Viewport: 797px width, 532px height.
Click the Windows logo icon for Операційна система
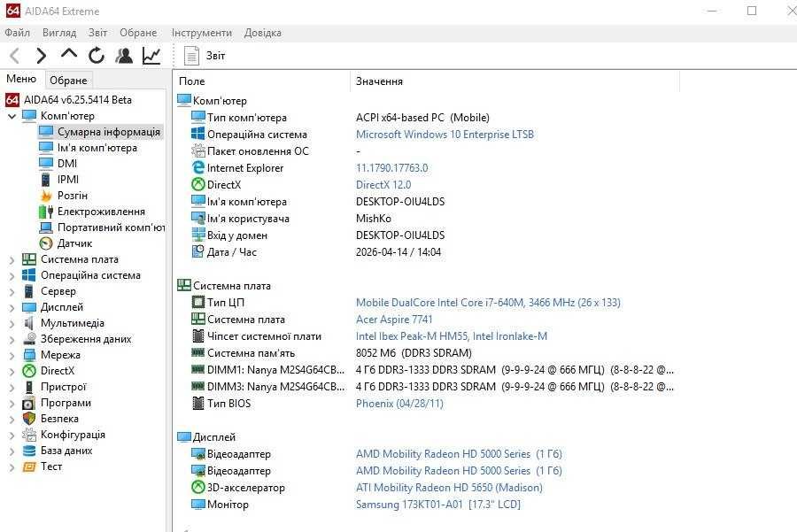[x=29, y=275]
